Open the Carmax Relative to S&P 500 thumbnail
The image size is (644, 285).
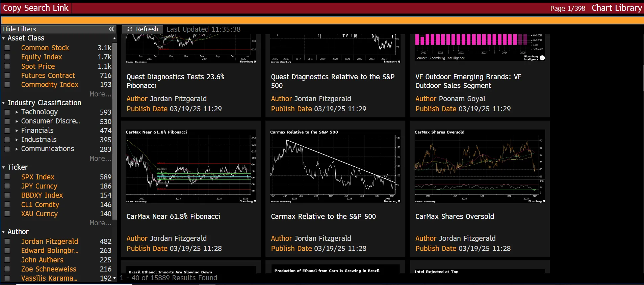point(335,166)
